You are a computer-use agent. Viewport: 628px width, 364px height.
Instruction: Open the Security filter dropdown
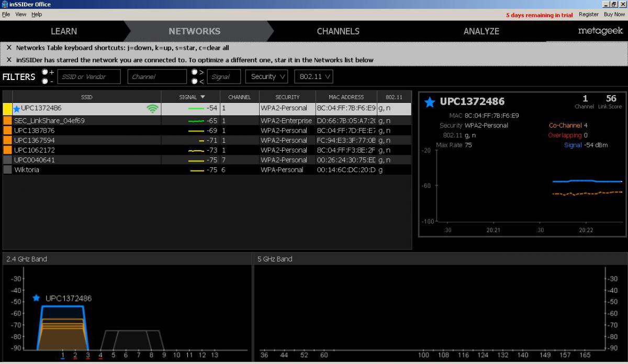coord(267,76)
